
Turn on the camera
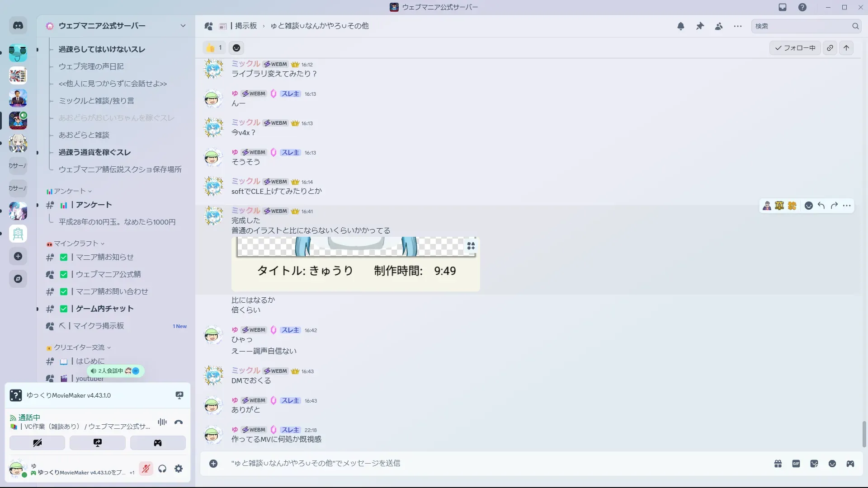(x=37, y=443)
